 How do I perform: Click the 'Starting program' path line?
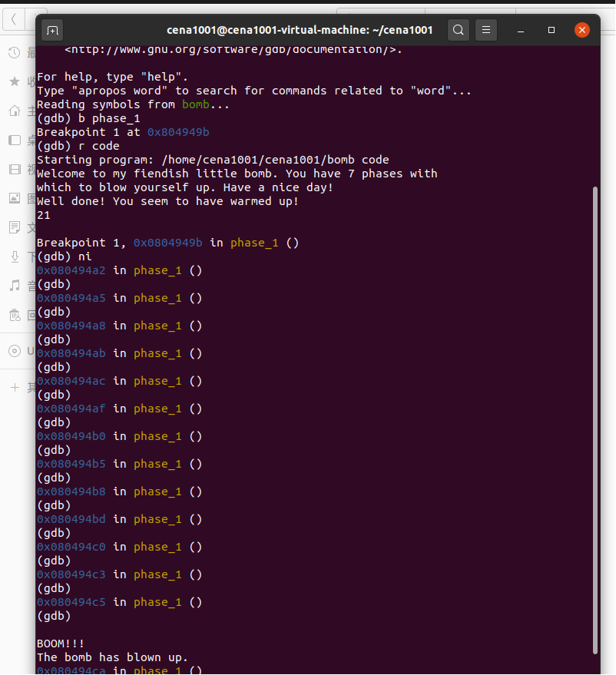pos(213,160)
